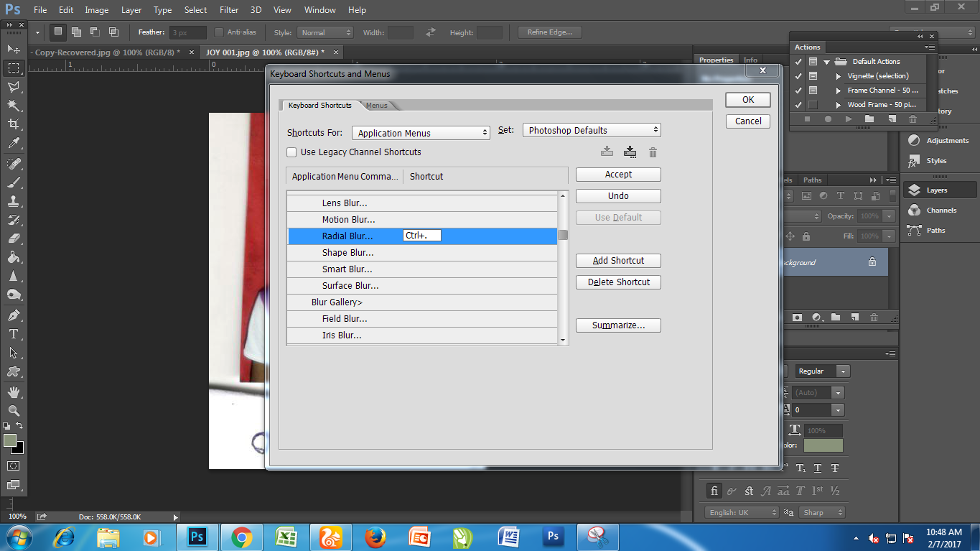Select the Hand tool
This screenshot has height=551, width=980.
click(14, 392)
